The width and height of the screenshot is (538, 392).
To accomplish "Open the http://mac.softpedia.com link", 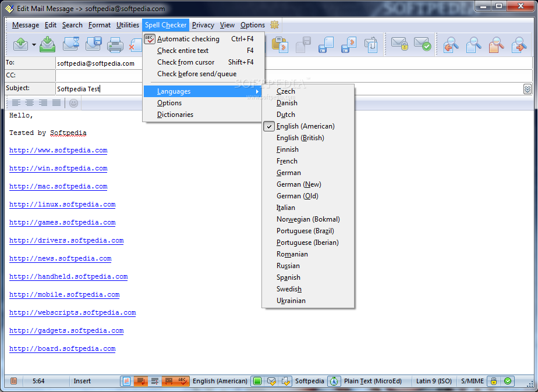I will 58,187.
